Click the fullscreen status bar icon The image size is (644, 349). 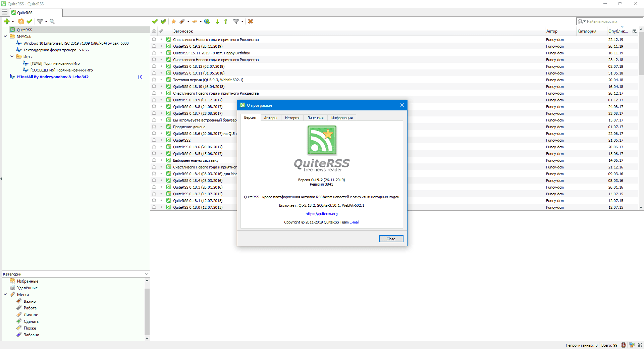click(x=640, y=345)
